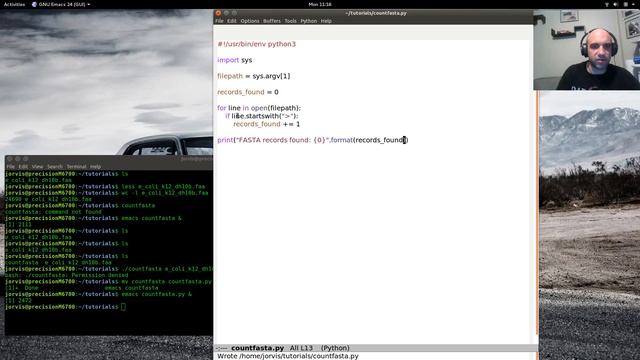Open the terminal Search menu
The height and width of the screenshot is (360, 640).
click(55, 167)
